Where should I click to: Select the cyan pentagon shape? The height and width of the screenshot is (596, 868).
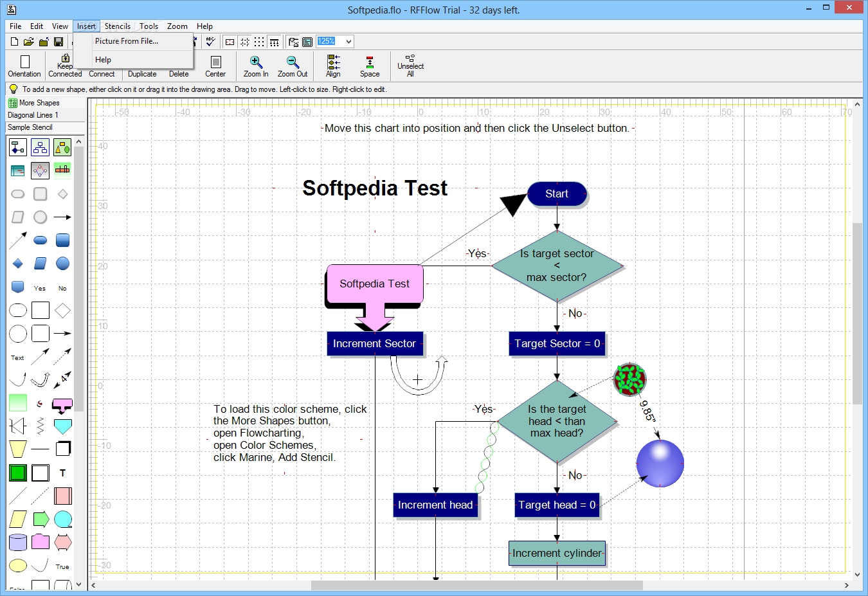(x=62, y=426)
